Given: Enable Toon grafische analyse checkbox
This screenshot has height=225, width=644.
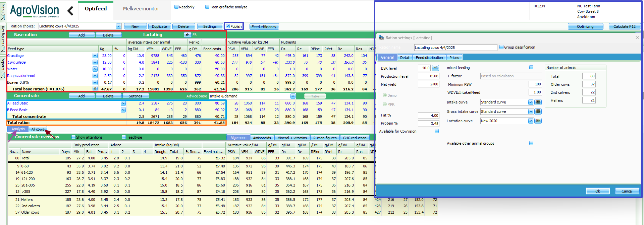Looking at the screenshot, I should tap(207, 7).
